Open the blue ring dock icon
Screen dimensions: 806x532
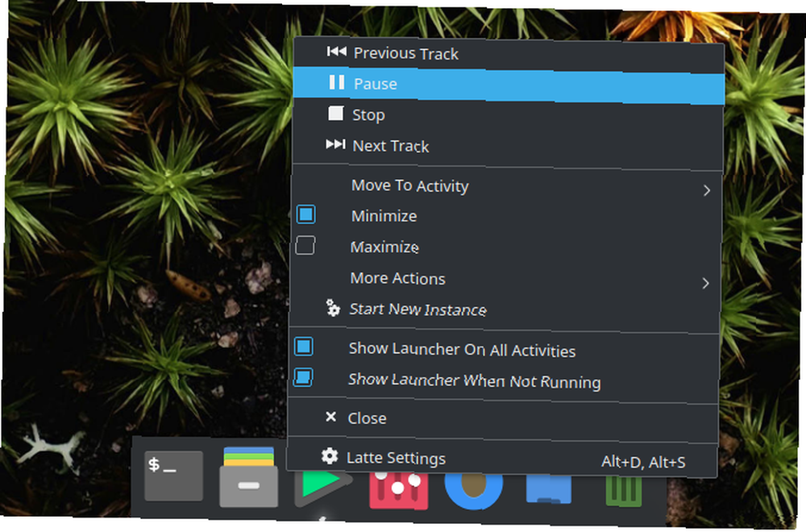[x=473, y=491]
